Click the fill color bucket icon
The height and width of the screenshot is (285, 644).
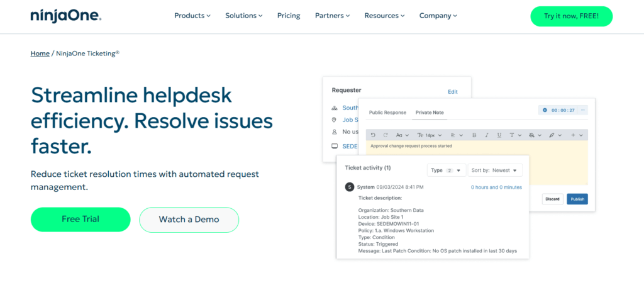point(532,135)
